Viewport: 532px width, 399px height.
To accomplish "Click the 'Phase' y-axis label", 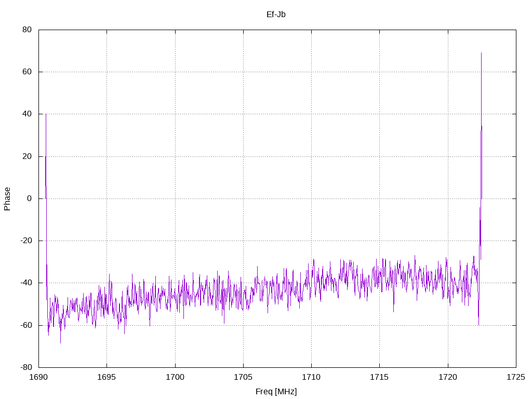I will 7,199.
